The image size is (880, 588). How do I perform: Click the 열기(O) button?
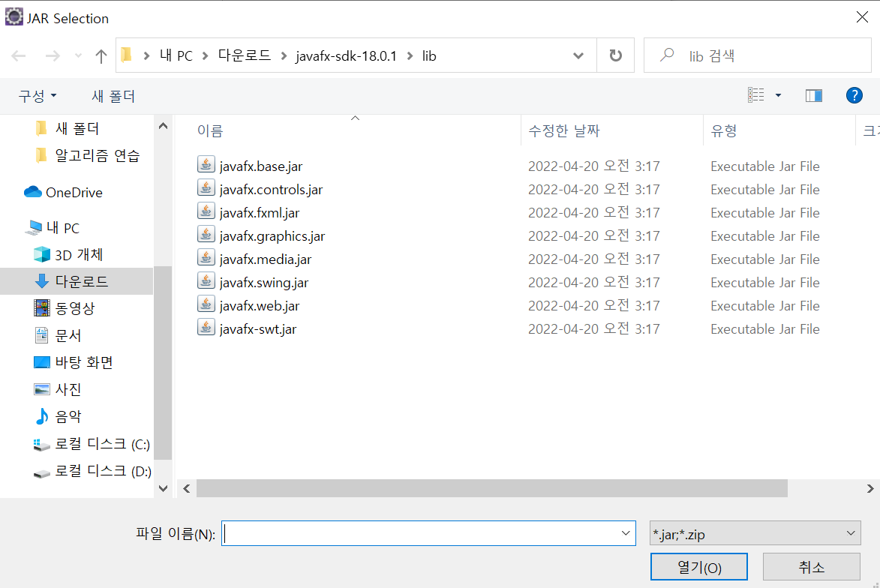coord(698,567)
